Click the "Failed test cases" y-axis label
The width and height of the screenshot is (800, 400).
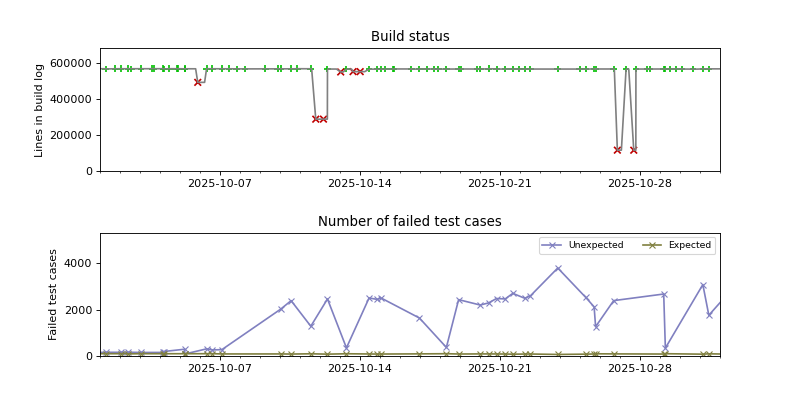pyautogui.click(x=54, y=294)
